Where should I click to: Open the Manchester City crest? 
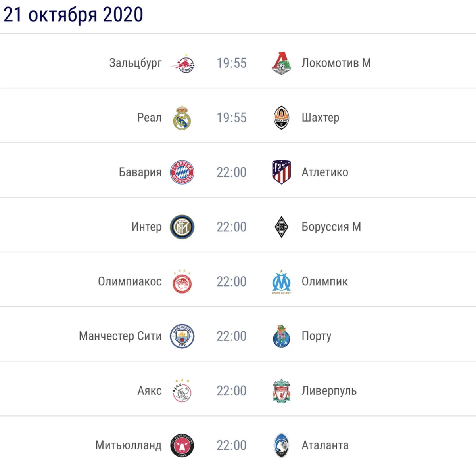tap(182, 336)
